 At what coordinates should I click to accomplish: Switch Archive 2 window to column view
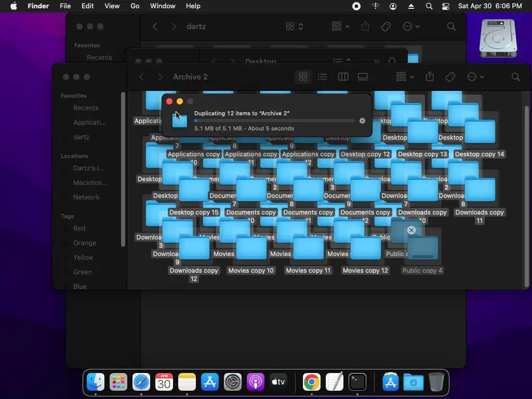tap(343, 77)
